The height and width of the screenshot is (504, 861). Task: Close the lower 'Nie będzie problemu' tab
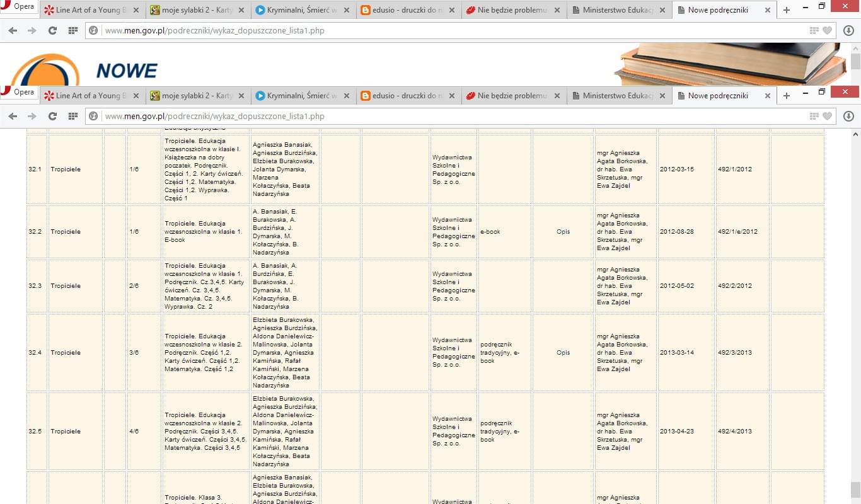click(x=557, y=96)
